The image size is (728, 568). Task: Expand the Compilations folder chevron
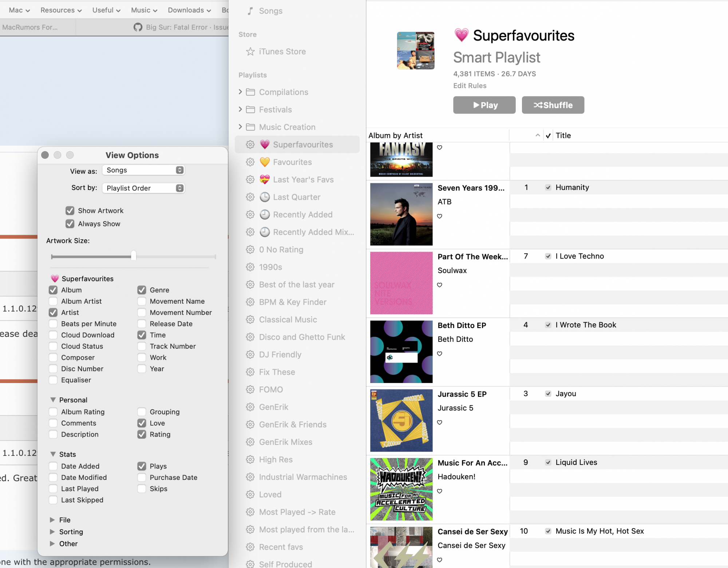[240, 92]
